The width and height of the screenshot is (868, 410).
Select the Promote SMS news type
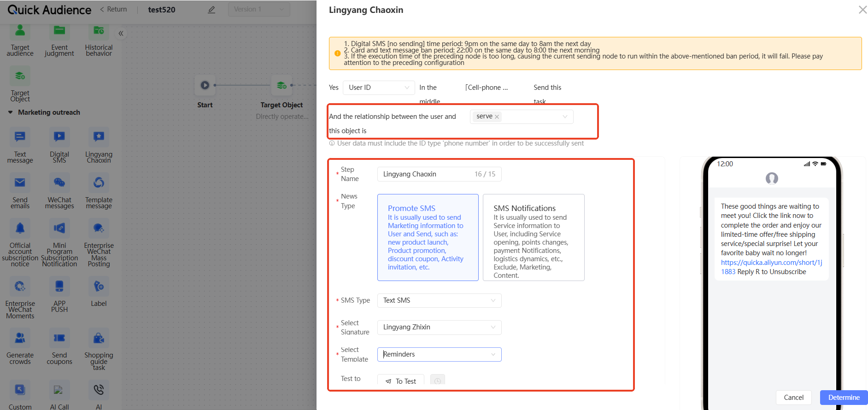[x=428, y=237]
